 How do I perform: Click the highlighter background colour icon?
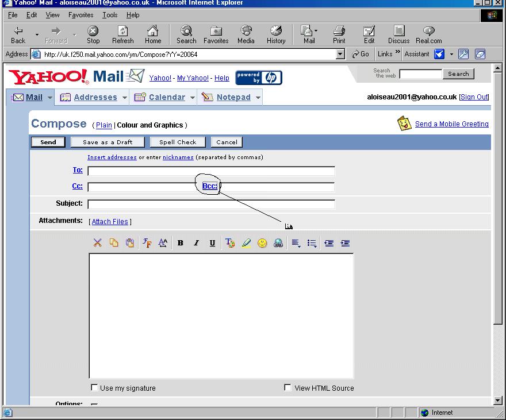coord(246,243)
